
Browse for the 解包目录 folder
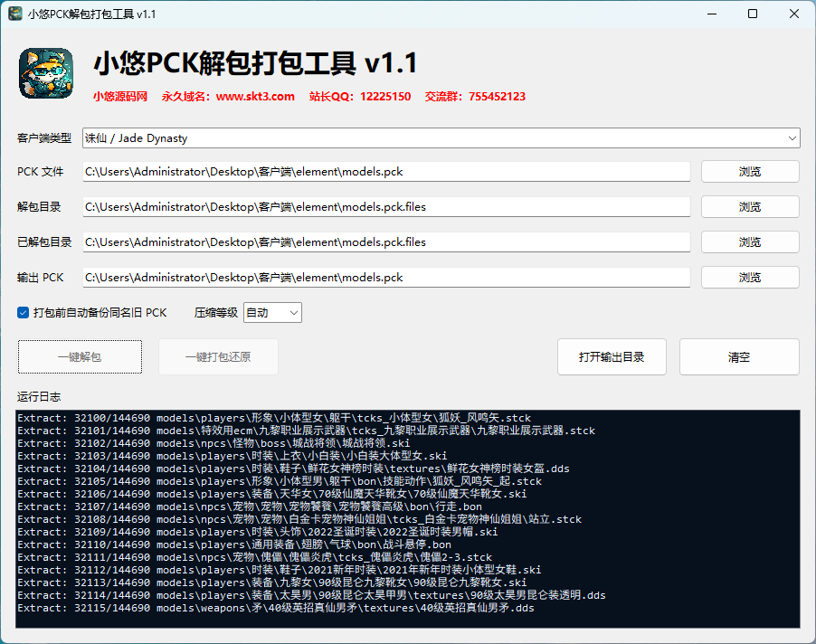(x=750, y=207)
